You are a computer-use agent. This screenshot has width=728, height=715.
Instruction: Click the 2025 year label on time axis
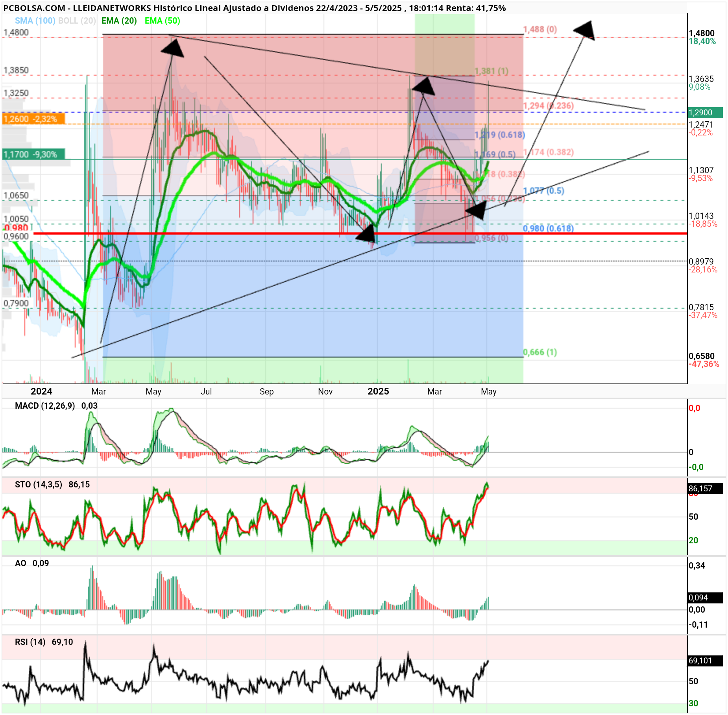[378, 391]
